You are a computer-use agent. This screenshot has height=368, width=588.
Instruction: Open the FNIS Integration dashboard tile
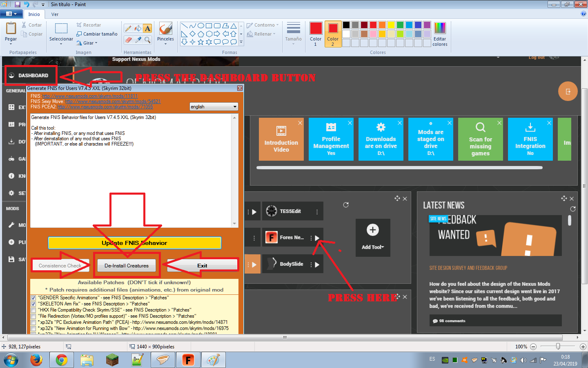pos(530,139)
